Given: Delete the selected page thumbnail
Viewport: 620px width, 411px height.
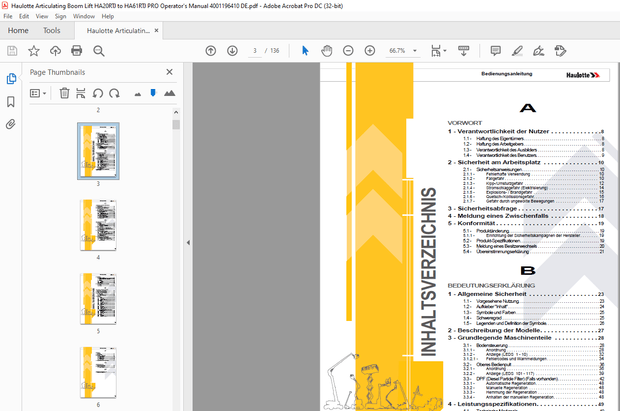Looking at the screenshot, I should [64, 93].
